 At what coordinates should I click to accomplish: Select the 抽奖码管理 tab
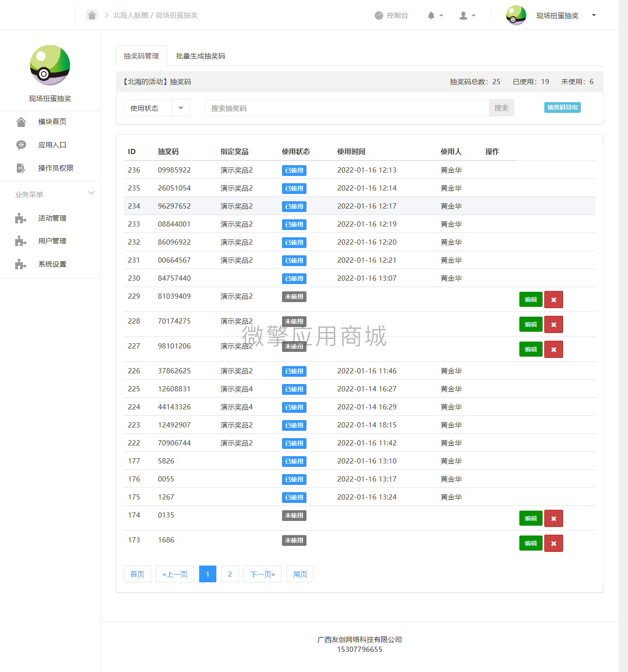(141, 56)
